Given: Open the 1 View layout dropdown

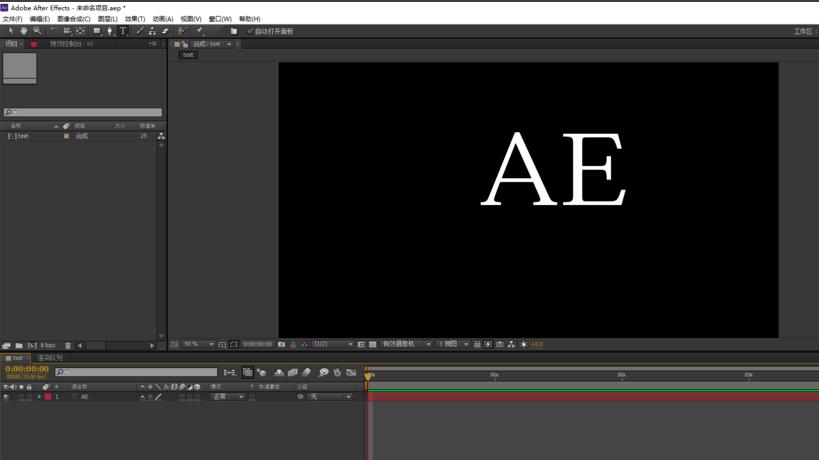Looking at the screenshot, I should (453, 345).
